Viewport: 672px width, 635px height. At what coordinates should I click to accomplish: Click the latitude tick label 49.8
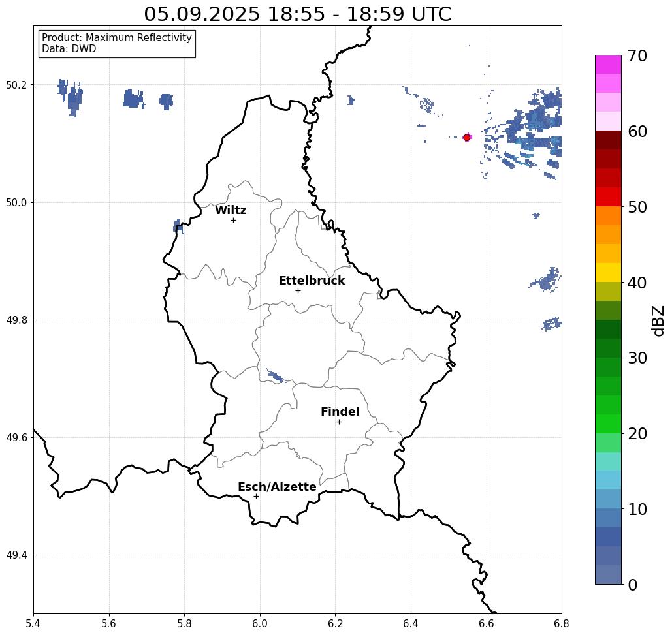[16, 320]
